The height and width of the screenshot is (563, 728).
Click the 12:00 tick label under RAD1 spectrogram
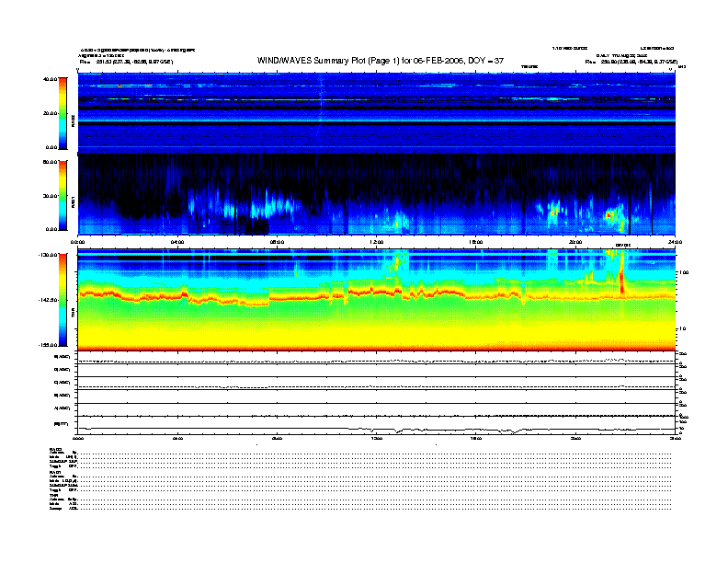(377, 242)
